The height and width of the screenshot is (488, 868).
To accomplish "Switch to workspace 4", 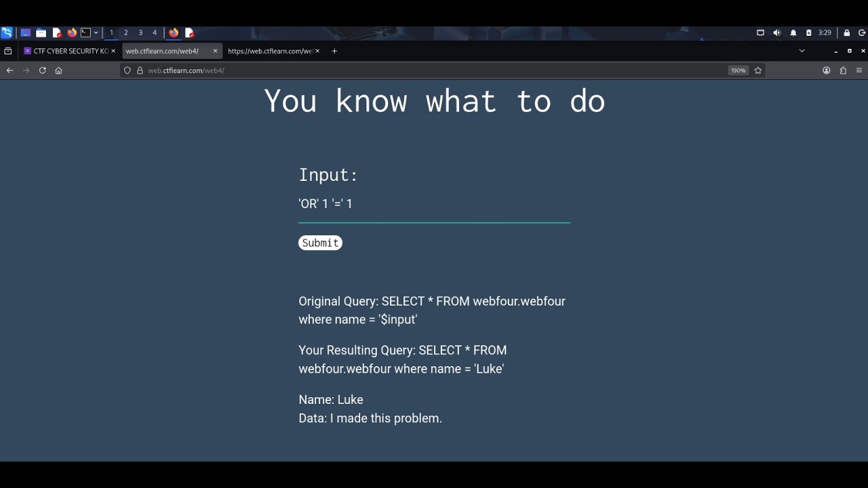I will tap(155, 33).
